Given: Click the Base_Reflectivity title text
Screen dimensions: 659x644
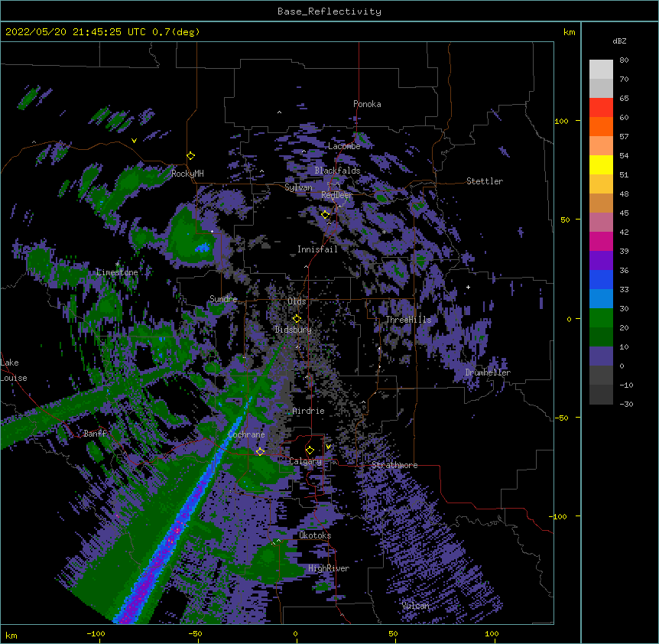Looking at the screenshot, I should [x=329, y=11].
